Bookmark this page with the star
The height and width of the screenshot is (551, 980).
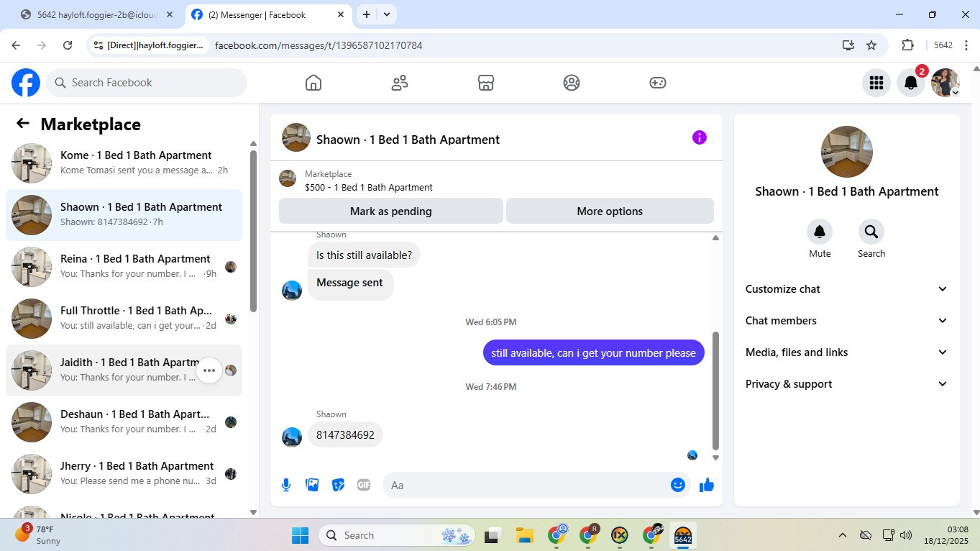coord(871,45)
